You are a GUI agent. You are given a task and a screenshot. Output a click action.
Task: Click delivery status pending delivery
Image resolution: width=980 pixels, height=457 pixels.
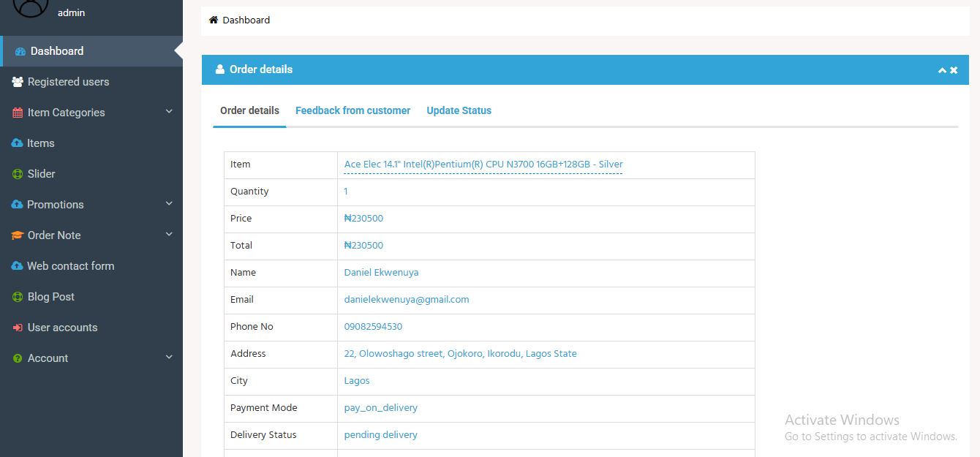(x=380, y=435)
